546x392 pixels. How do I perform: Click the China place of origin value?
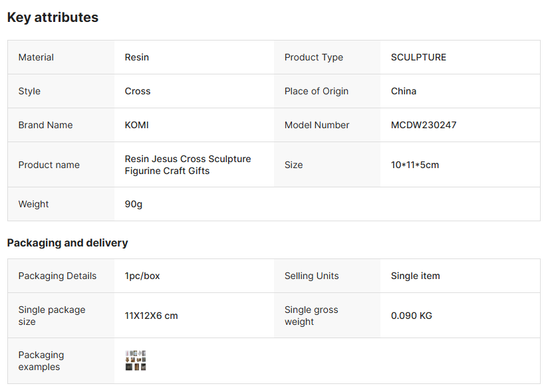(x=404, y=91)
